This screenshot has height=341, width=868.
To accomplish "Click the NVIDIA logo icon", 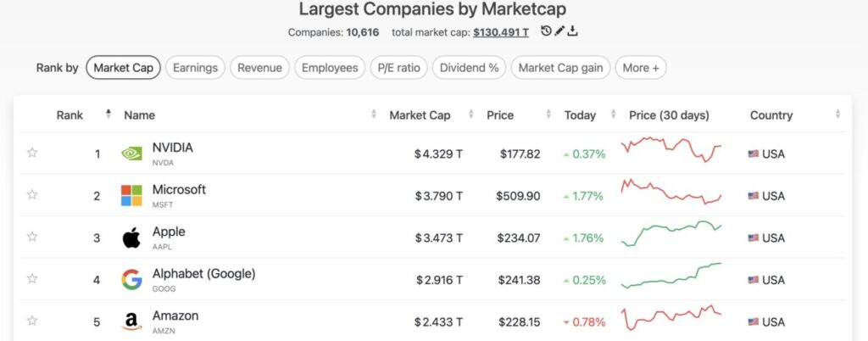I will [x=131, y=154].
